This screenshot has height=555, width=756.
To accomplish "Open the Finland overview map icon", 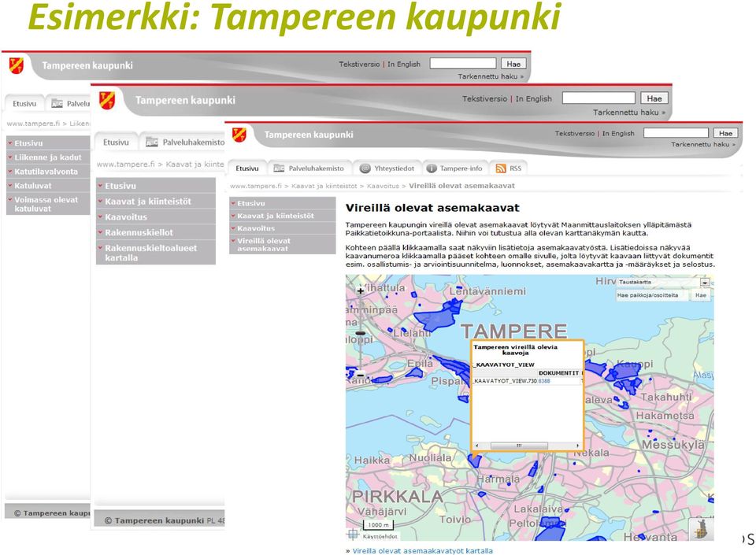I will tap(702, 529).
